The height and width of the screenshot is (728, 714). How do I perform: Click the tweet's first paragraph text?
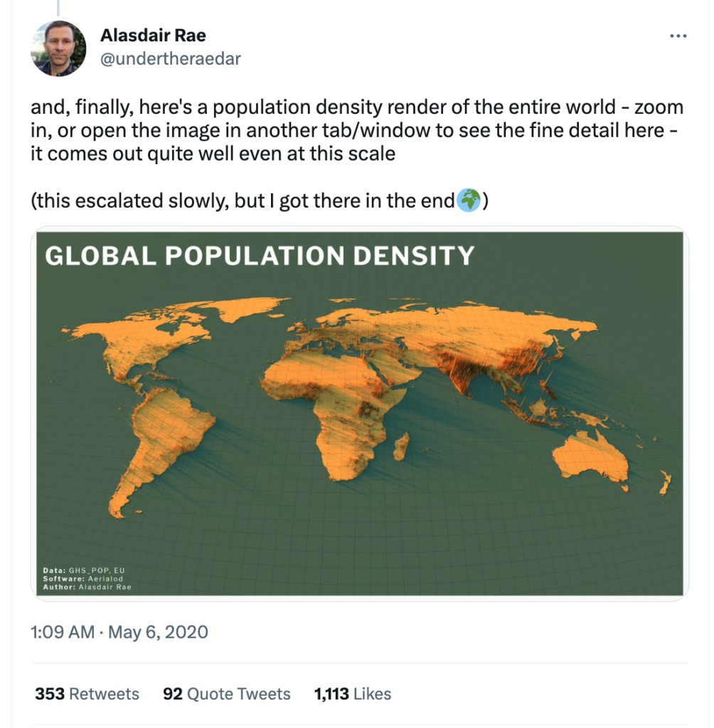pyautogui.click(x=356, y=130)
